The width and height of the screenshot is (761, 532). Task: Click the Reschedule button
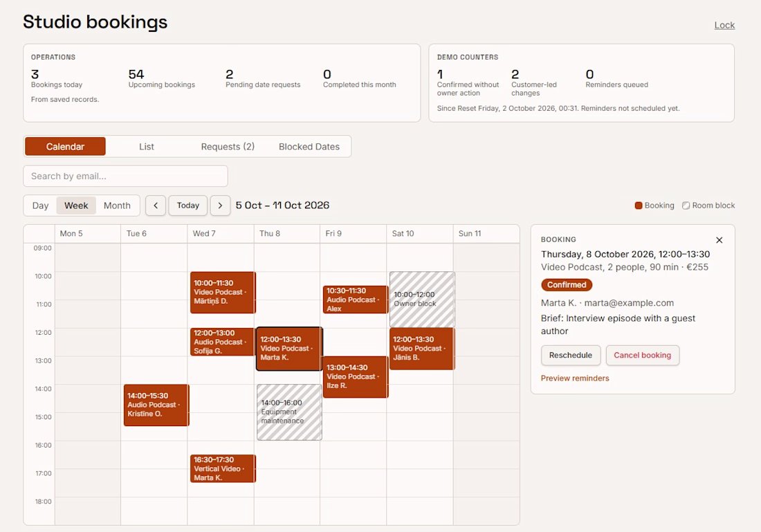[x=571, y=356]
